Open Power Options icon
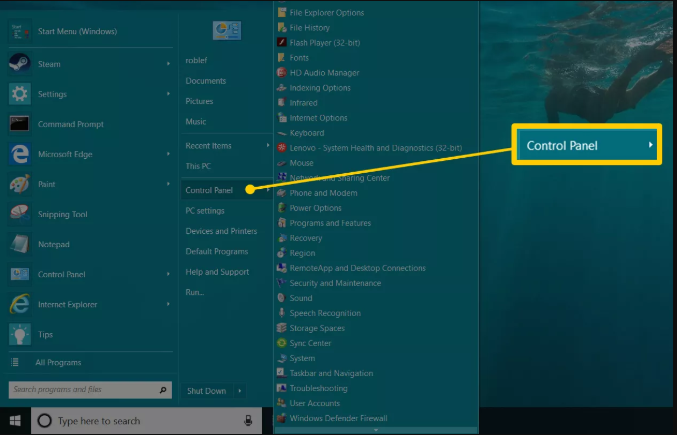 (x=282, y=208)
